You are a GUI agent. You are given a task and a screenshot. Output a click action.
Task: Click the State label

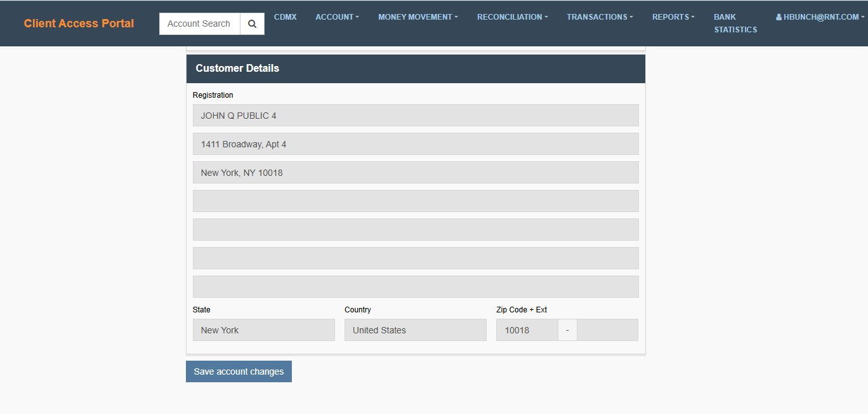[x=202, y=310]
